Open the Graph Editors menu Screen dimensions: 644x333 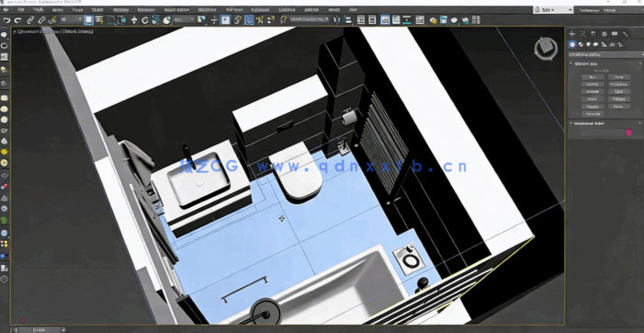(x=175, y=9)
